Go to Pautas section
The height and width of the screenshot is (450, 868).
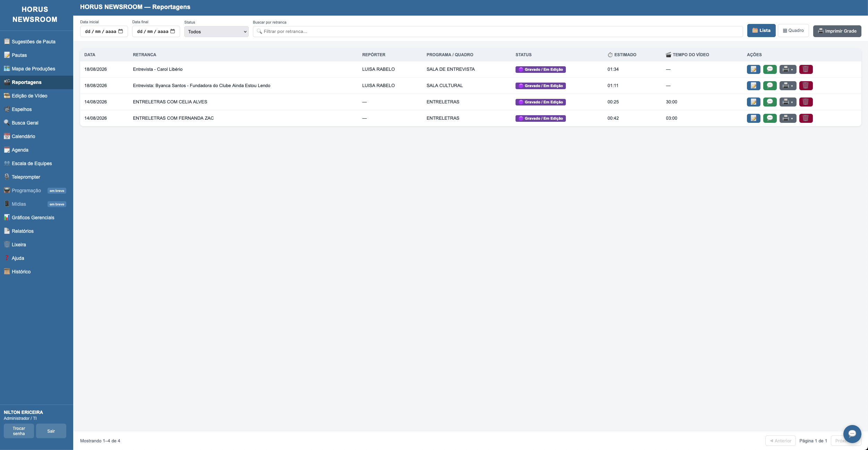coord(36,55)
